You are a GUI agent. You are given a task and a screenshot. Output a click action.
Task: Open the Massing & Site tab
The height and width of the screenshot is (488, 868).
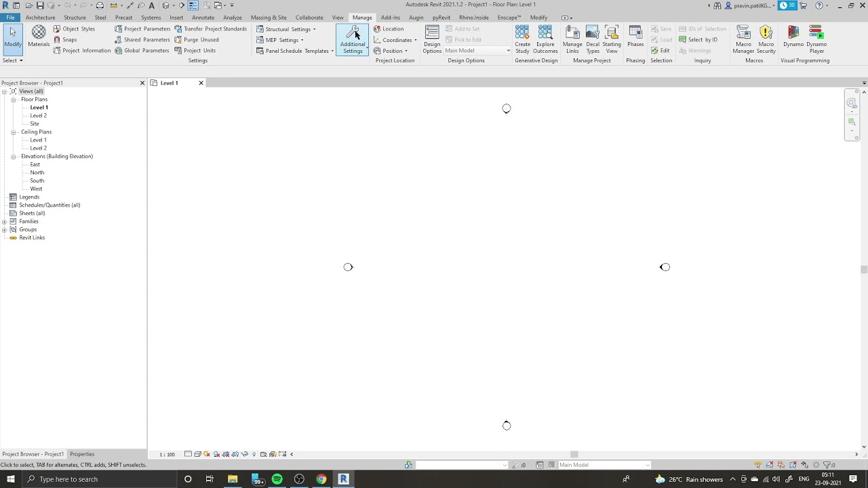click(269, 18)
